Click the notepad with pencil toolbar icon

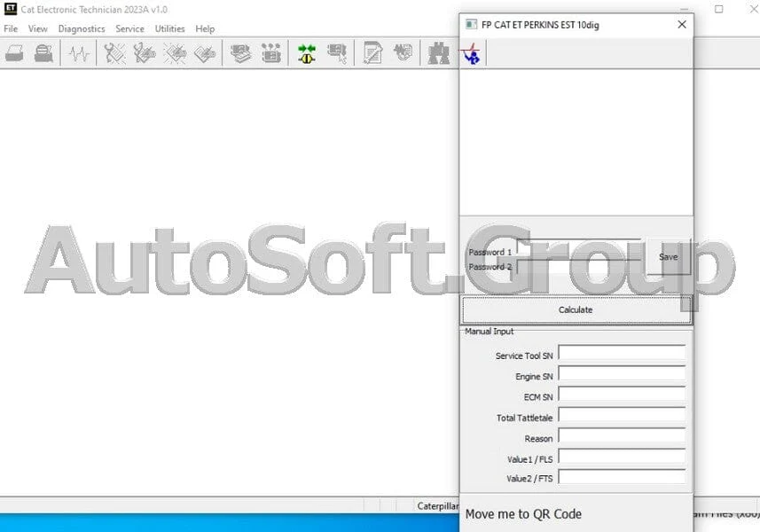click(372, 54)
